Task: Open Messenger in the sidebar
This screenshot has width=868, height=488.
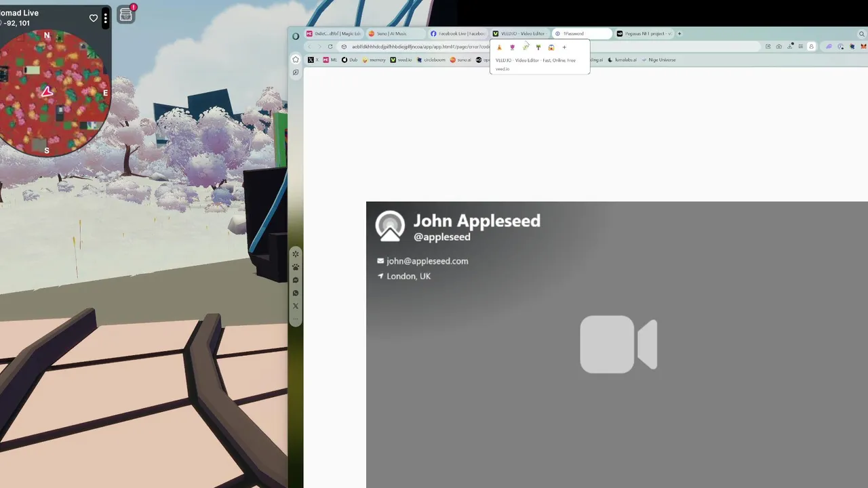Action: [296, 280]
